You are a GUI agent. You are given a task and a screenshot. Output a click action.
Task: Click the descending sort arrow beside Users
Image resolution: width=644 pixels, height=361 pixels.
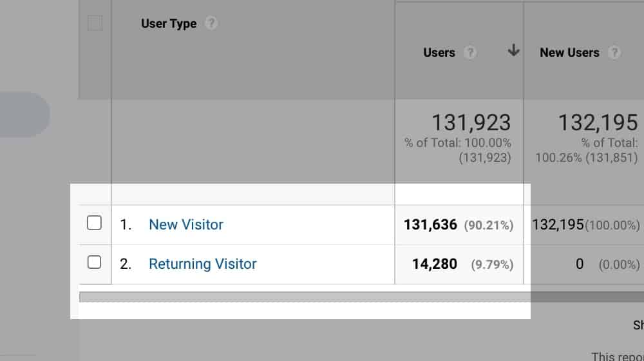(513, 50)
